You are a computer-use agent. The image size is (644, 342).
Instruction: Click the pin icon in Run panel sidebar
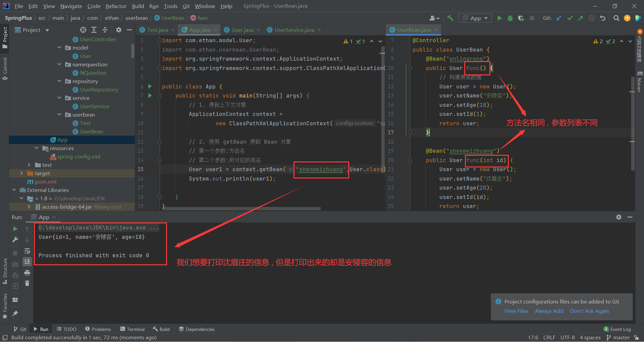click(15, 314)
